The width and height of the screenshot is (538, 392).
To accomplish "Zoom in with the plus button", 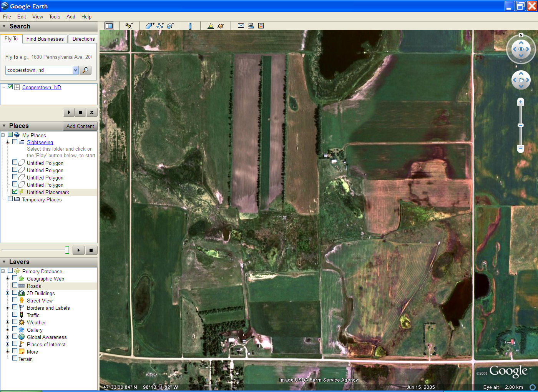I will (x=521, y=102).
